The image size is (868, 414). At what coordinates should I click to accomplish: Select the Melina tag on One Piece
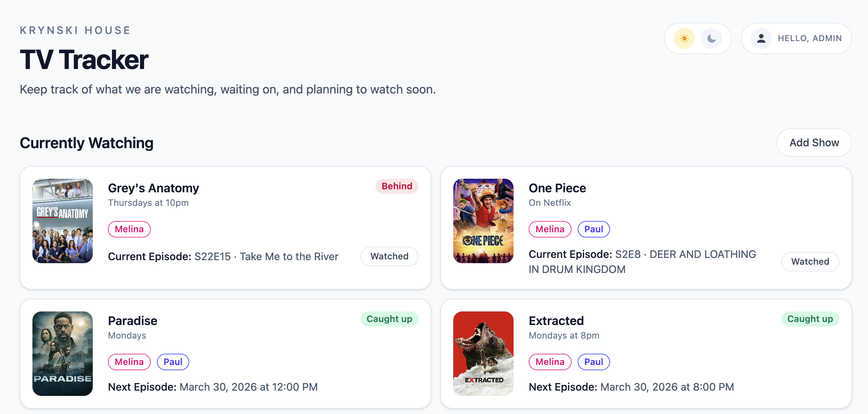550,229
